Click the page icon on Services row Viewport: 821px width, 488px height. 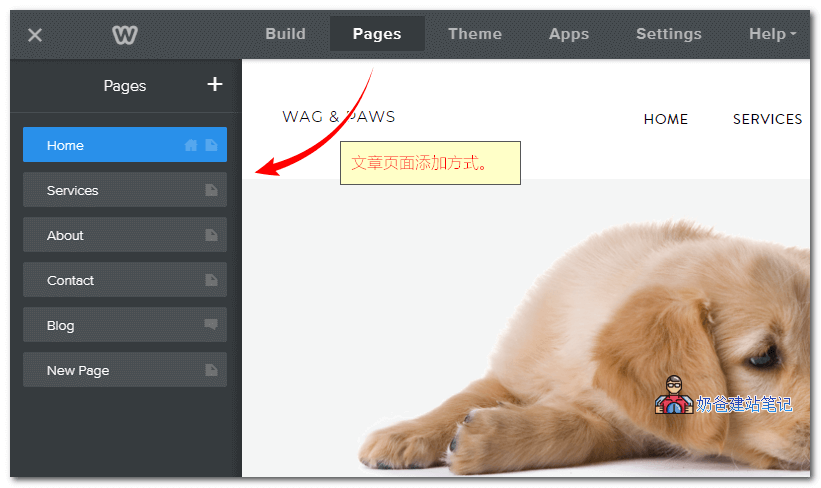coord(211,190)
